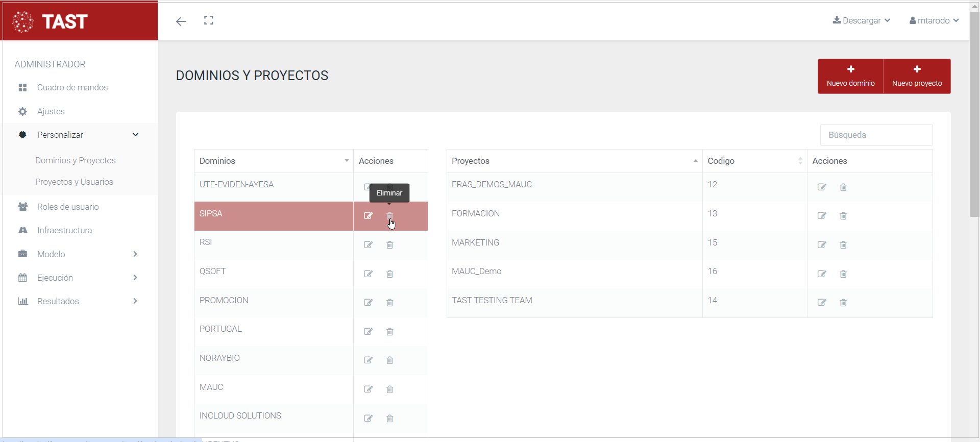Viewport: 980px width, 442px height.
Task: Edit the SIPSA domain
Action: pyautogui.click(x=368, y=216)
